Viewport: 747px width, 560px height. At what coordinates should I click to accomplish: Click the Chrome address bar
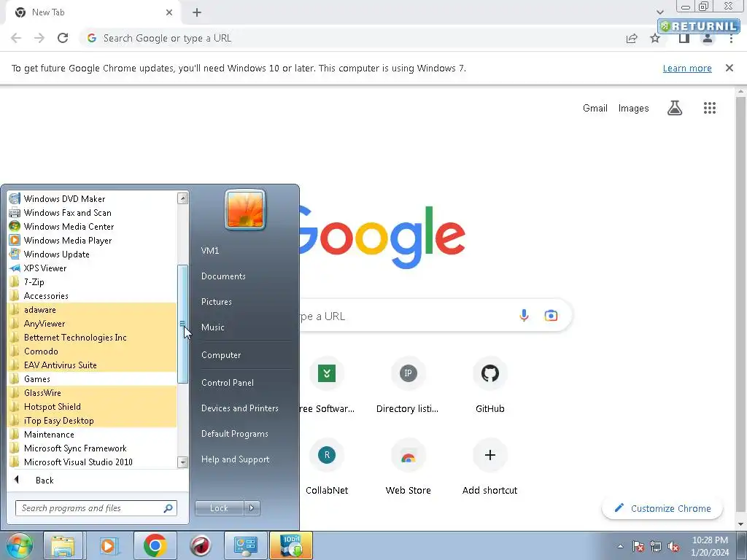[x=352, y=38]
